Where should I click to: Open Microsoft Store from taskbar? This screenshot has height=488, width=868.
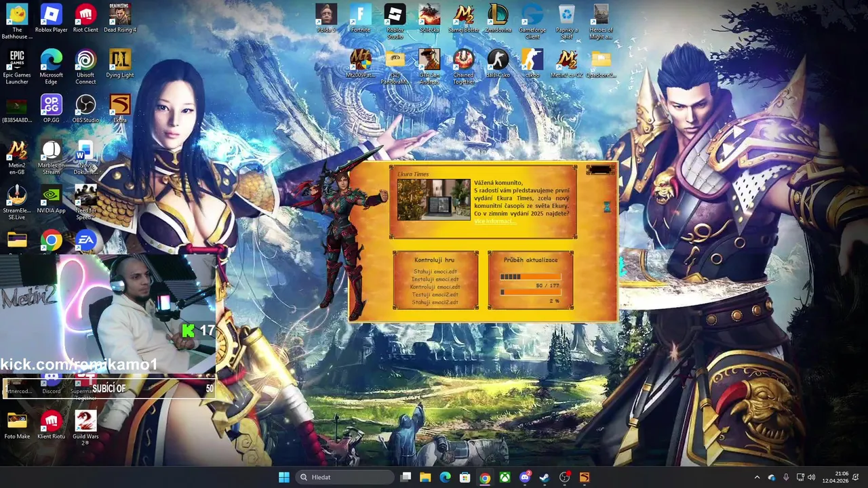click(465, 477)
